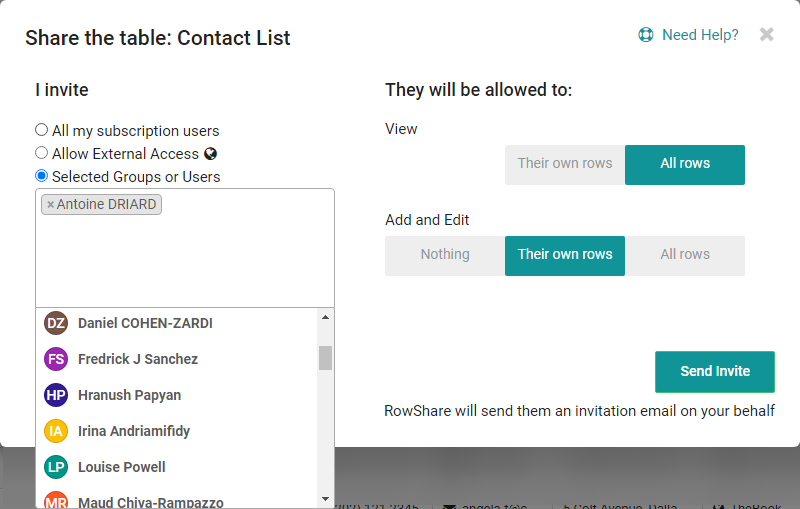
Task: Set Add and Edit to Nothing
Action: pos(445,256)
